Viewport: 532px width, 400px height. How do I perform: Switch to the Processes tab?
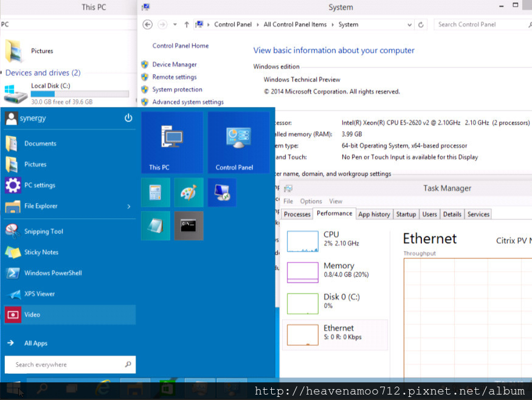click(x=297, y=214)
